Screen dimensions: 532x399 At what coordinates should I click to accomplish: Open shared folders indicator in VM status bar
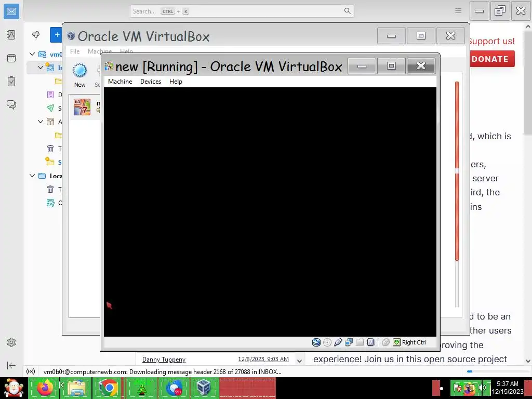click(x=360, y=342)
